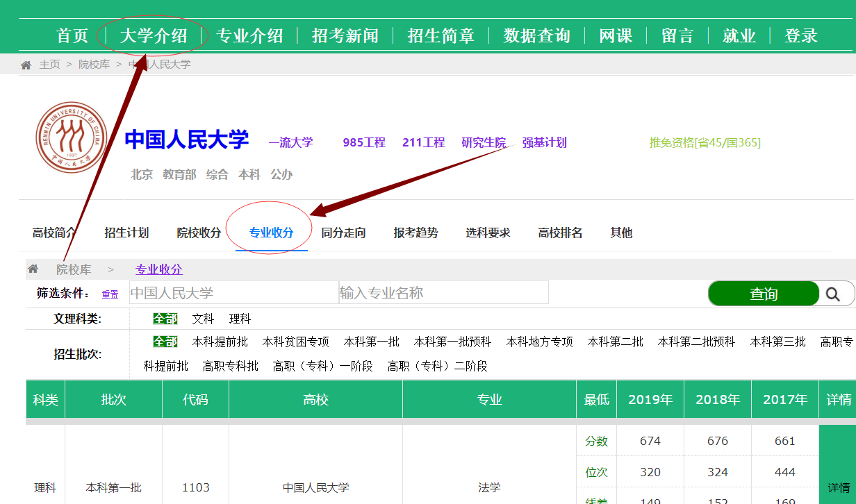Filter by 理科 subject type
Viewport: 856px width, 504px height.
[x=240, y=319]
